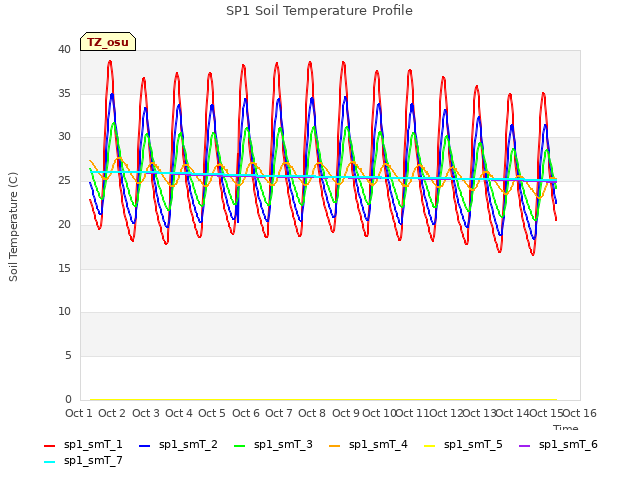Click the Oct 2 x-axis label
640x480 pixels.
(112, 413)
